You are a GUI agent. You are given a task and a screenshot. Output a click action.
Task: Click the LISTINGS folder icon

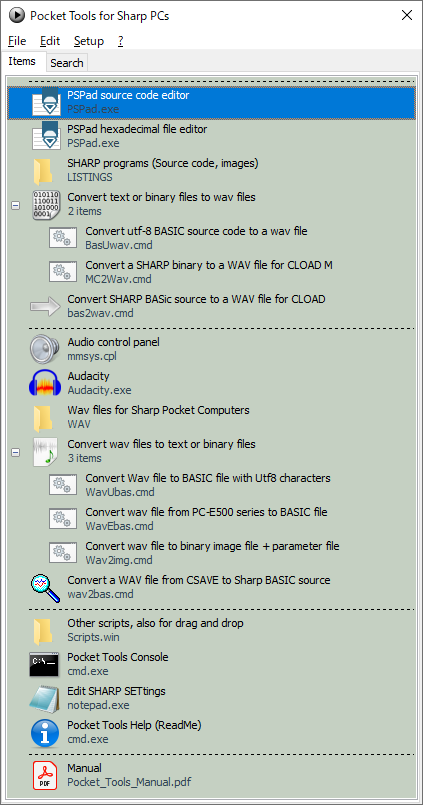coord(43,170)
